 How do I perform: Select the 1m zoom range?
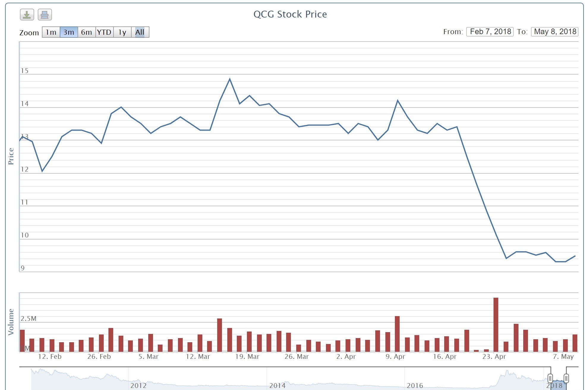51,32
